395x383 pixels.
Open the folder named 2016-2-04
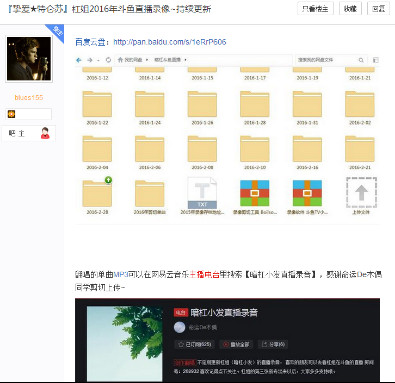(x=97, y=149)
